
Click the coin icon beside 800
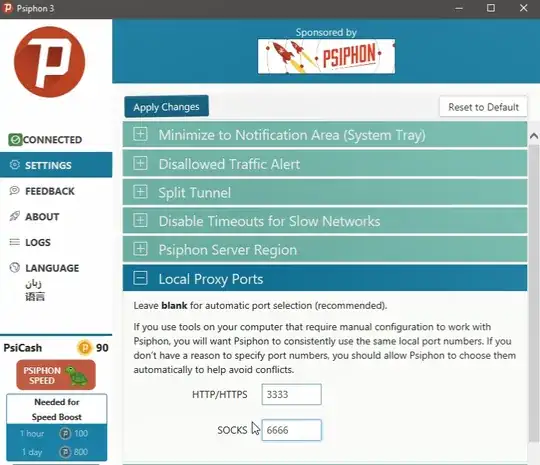pyautogui.click(x=65, y=452)
